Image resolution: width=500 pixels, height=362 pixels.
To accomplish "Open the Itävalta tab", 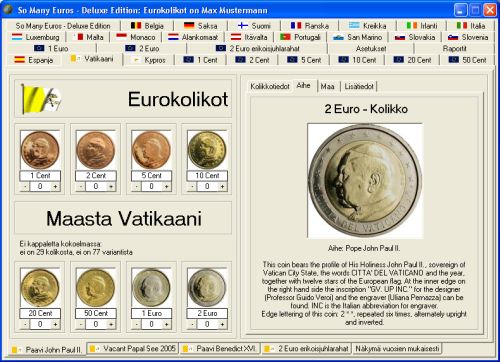I will click(x=249, y=37).
